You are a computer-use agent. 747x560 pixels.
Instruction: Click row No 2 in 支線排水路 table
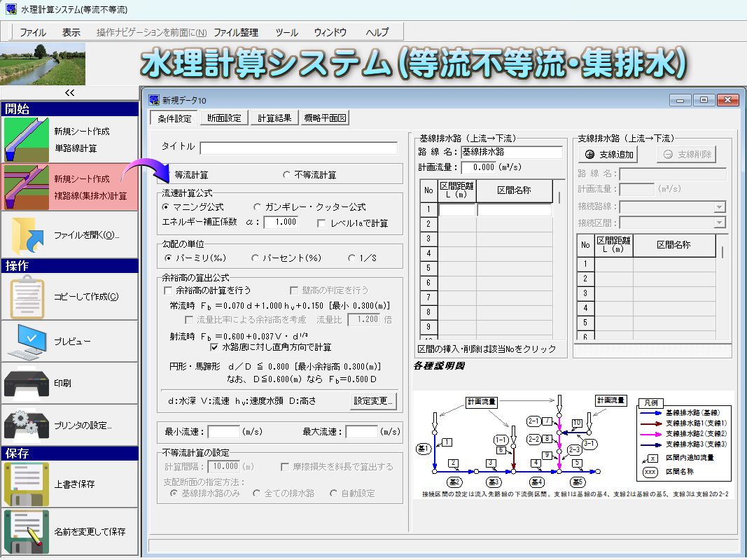(585, 279)
